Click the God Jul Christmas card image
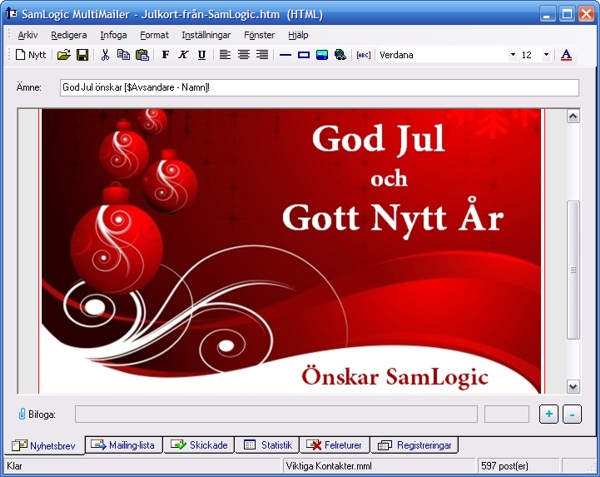The height and width of the screenshot is (477, 600). coord(291,251)
